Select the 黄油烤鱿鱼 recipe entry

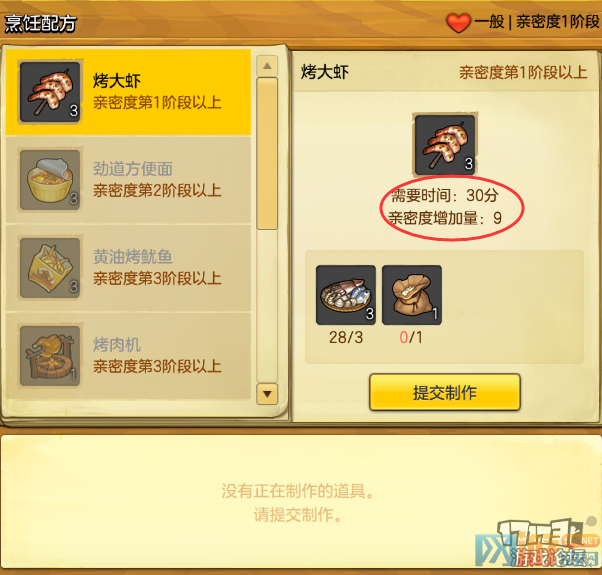pyautogui.click(x=128, y=268)
